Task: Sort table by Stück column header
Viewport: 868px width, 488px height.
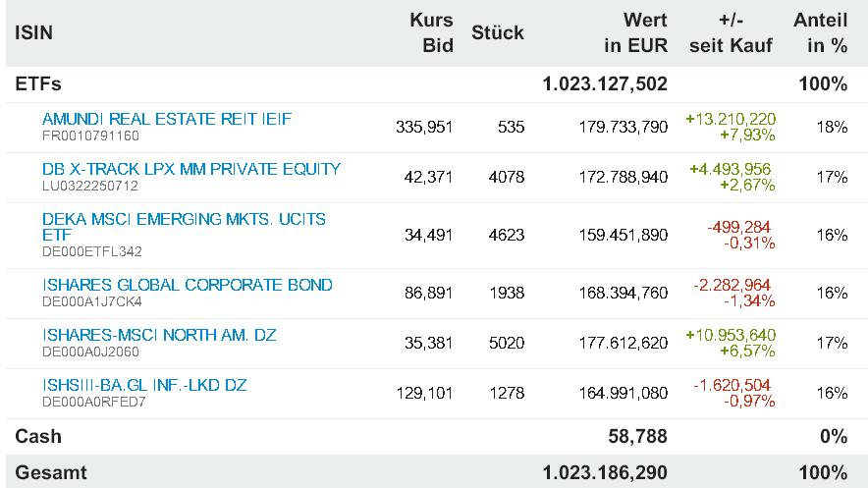Action: pyautogui.click(x=498, y=32)
